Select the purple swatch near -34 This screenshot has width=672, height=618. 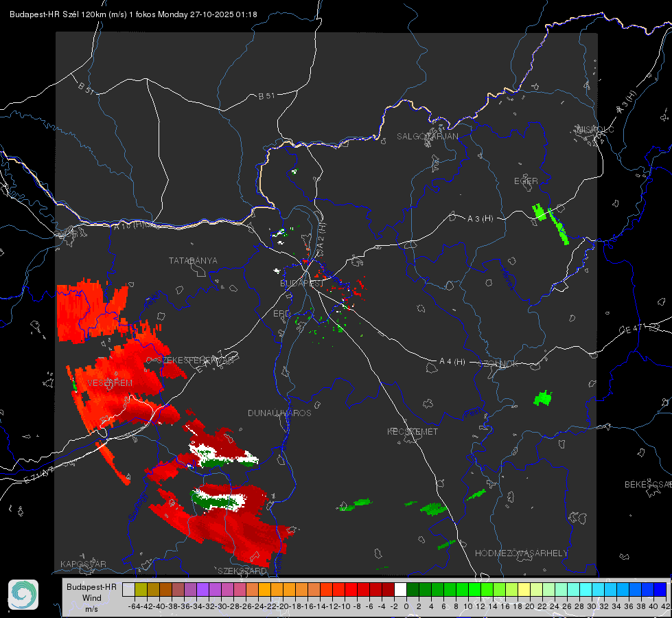pyautogui.click(x=202, y=589)
